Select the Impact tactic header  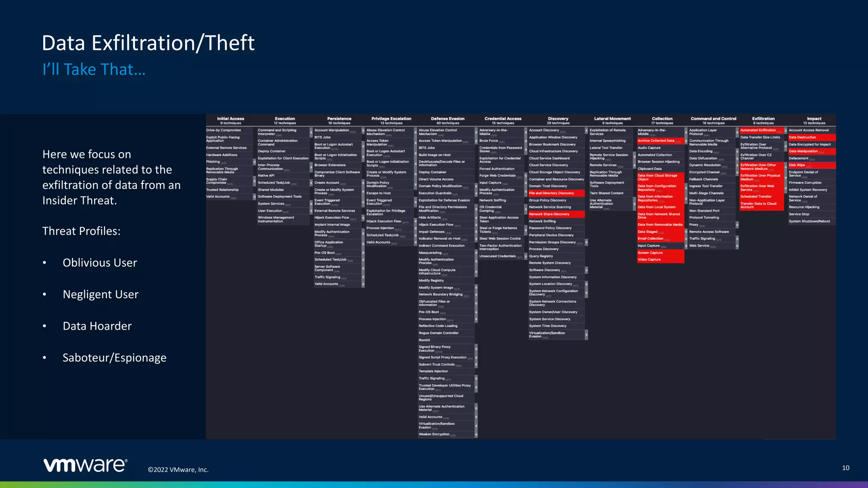(x=814, y=121)
